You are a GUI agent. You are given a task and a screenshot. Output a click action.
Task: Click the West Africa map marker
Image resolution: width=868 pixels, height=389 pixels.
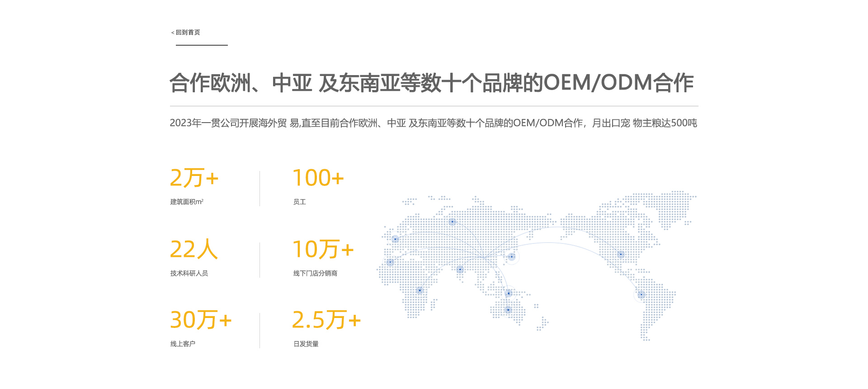pos(390,262)
